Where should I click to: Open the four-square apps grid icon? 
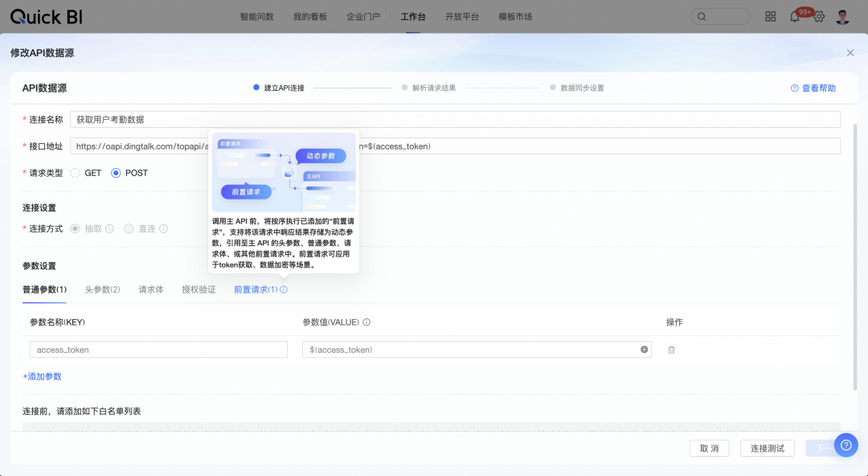pyautogui.click(x=771, y=17)
